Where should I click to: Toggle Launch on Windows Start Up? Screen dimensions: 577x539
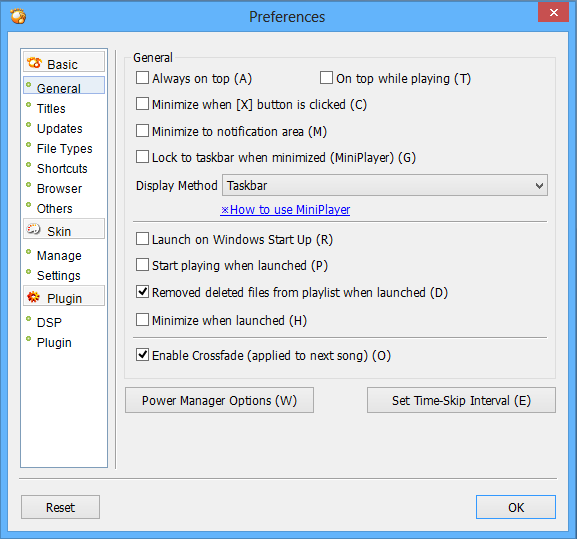(142, 239)
